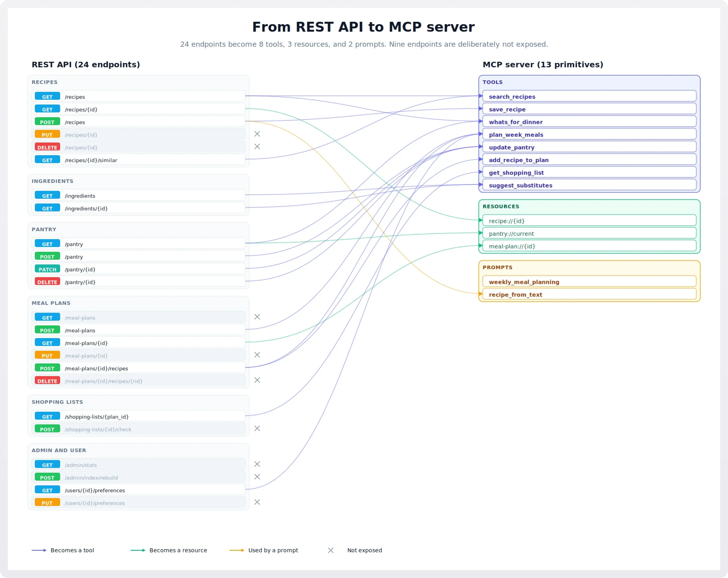Click the X beside PUT /users/{id}/preferences
728x578 pixels.
(x=257, y=502)
